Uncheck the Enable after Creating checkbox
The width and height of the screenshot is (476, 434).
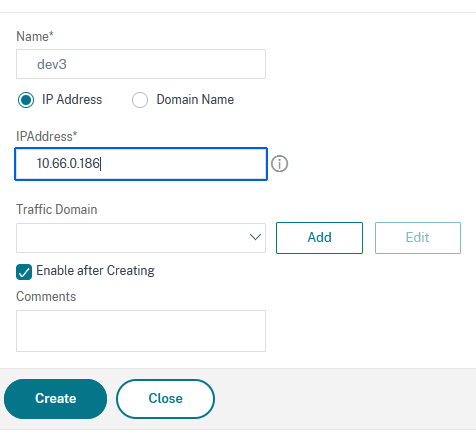click(x=24, y=272)
